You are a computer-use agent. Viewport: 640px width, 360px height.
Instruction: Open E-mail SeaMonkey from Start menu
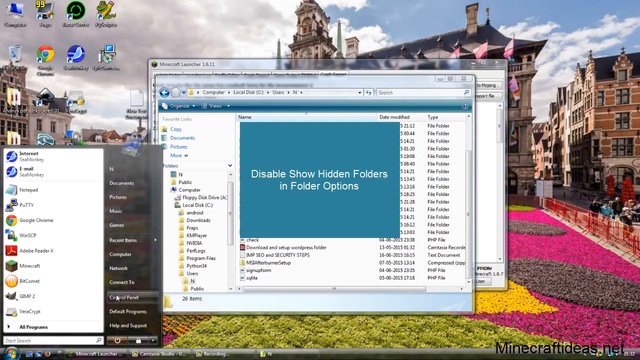tap(52, 172)
